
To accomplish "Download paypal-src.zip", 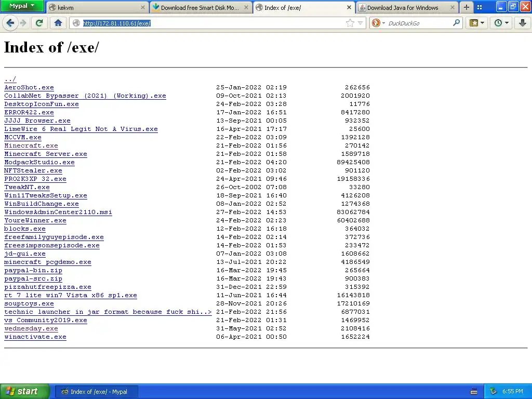I will (x=33, y=278).
